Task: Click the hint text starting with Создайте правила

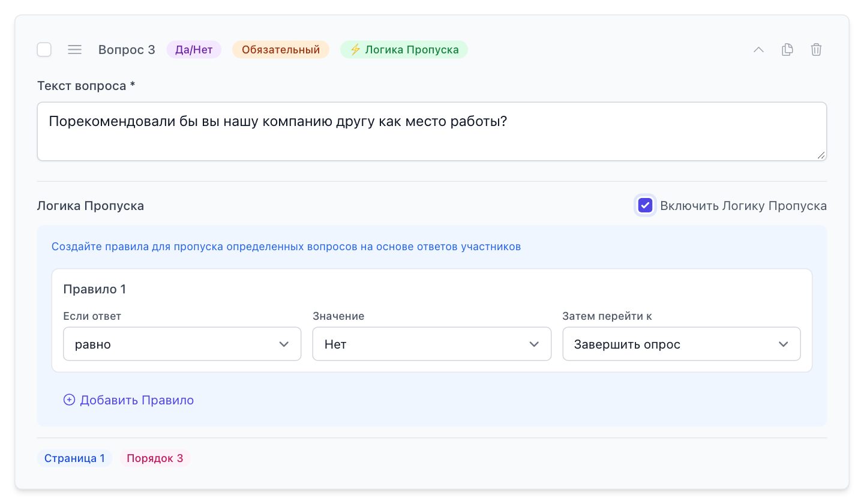Action: click(x=286, y=247)
